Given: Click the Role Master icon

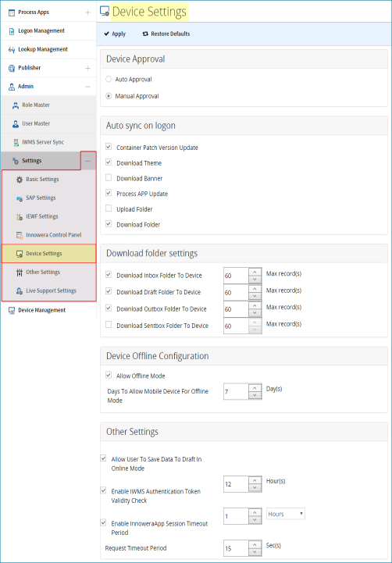Looking at the screenshot, I should pyautogui.click(x=16, y=105).
